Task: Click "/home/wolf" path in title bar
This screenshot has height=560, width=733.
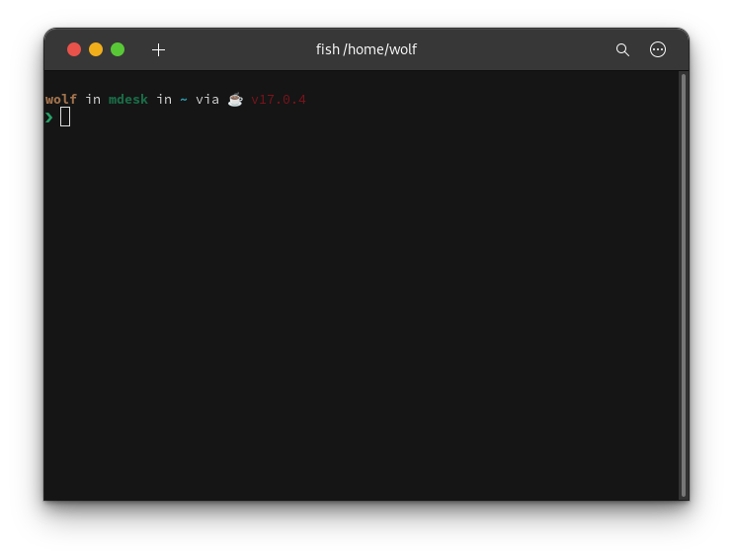Action: click(380, 49)
